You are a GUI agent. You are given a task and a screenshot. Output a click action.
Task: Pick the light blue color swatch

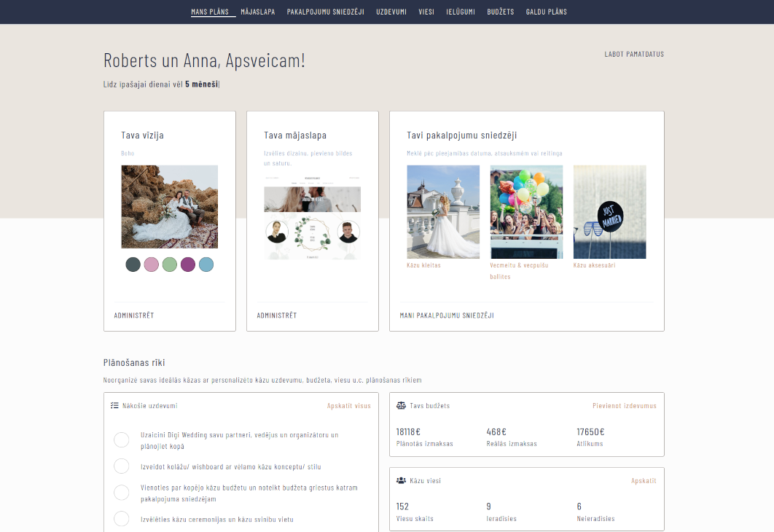tap(206, 265)
